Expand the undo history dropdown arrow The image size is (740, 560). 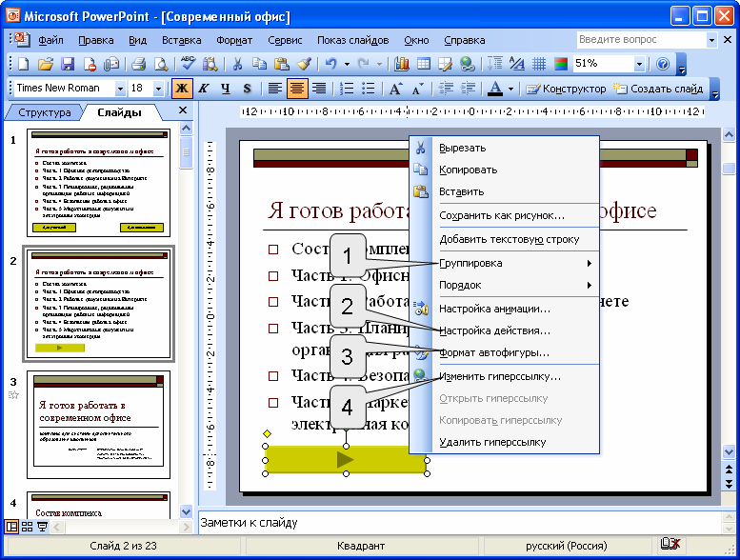(347, 64)
